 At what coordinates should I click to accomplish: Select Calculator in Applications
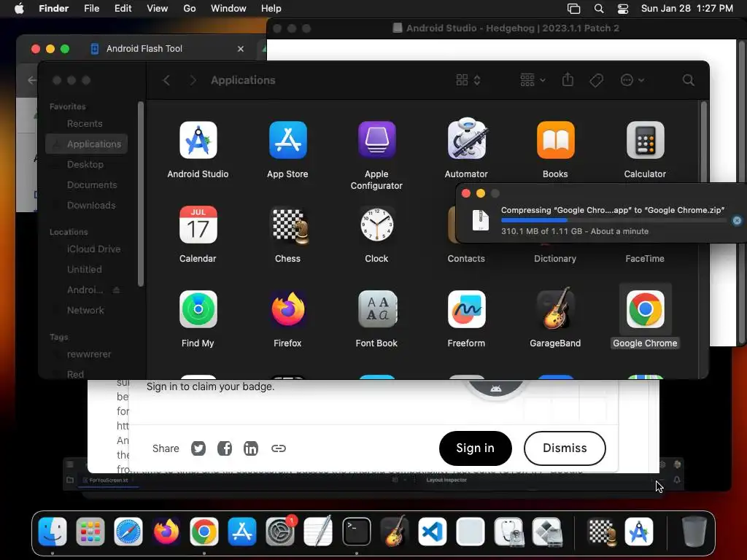click(645, 140)
